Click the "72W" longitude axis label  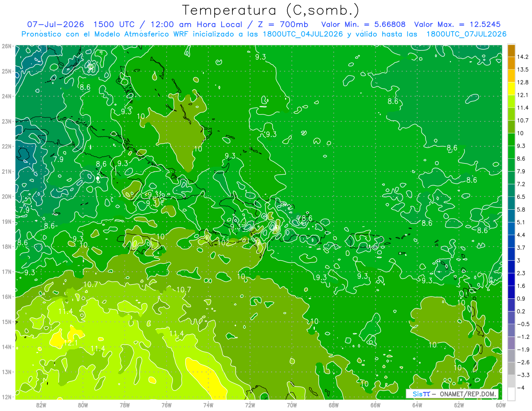(250, 405)
